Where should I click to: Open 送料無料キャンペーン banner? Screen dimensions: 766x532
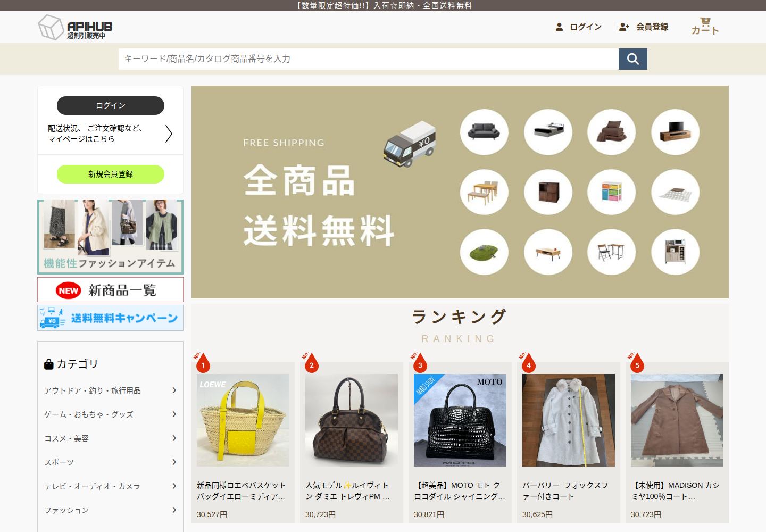(111, 318)
